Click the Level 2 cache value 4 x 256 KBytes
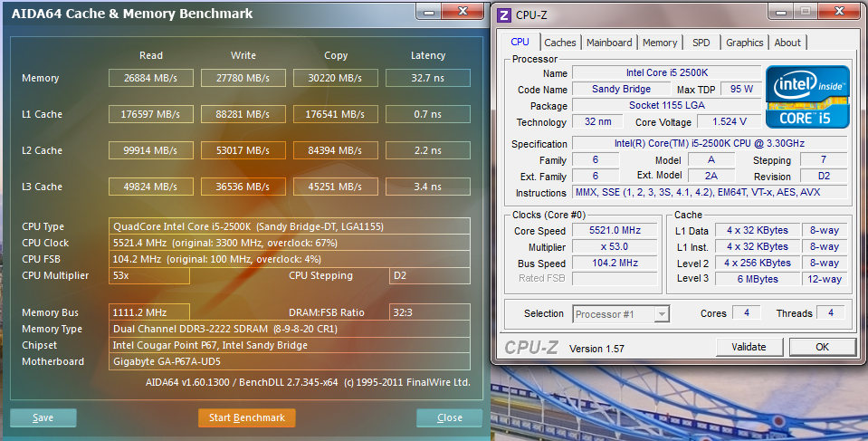The height and width of the screenshot is (441, 868). (758, 264)
